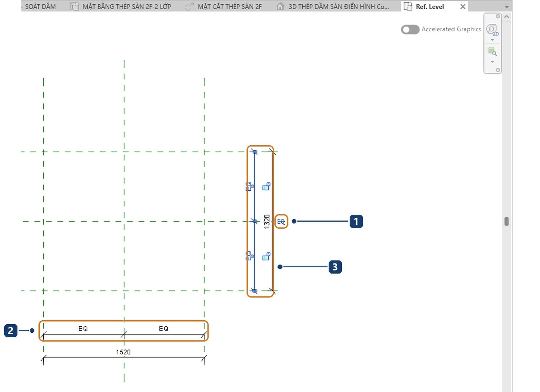Toggle the blue EQ equality constraint symbol
The image size is (540, 392).
pos(281,222)
